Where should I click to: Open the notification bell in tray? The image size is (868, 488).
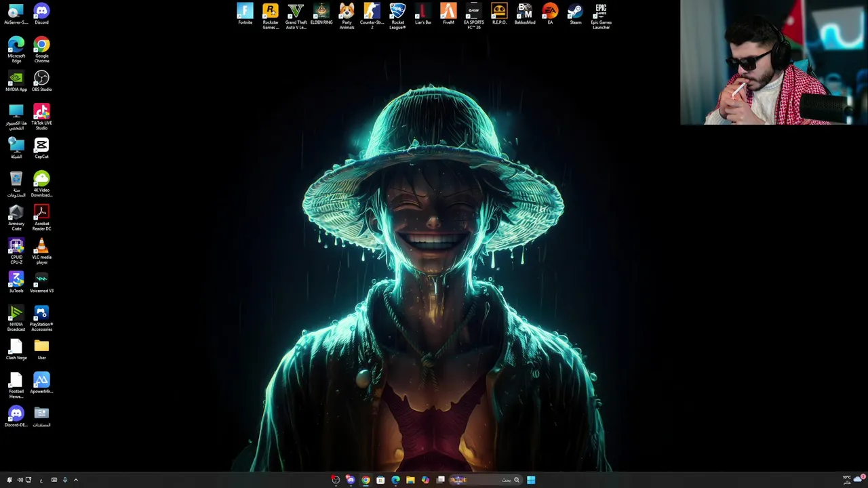pyautogui.click(x=9, y=480)
